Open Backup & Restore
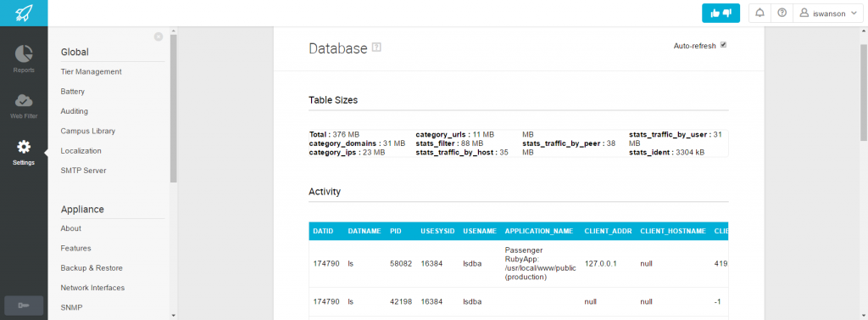 [92, 268]
